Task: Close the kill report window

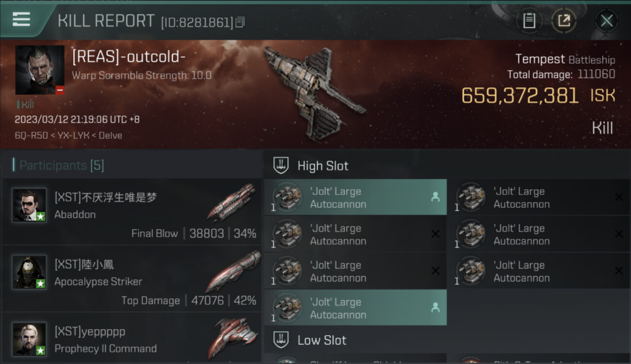Action: click(x=606, y=21)
